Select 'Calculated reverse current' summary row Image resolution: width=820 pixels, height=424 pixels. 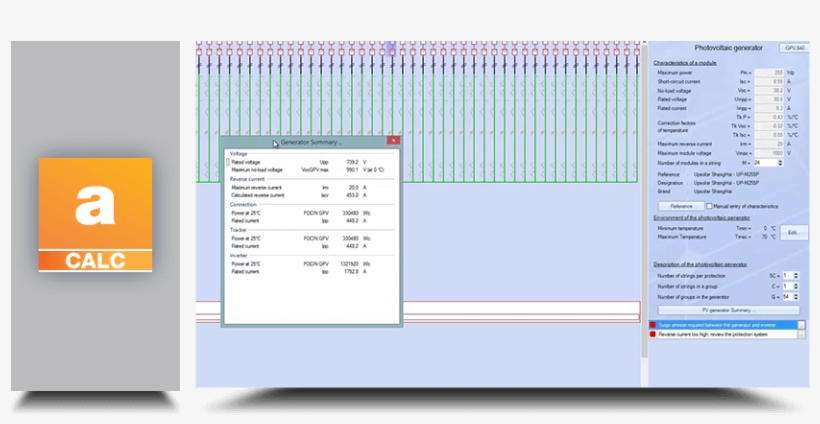pyautogui.click(x=311, y=195)
